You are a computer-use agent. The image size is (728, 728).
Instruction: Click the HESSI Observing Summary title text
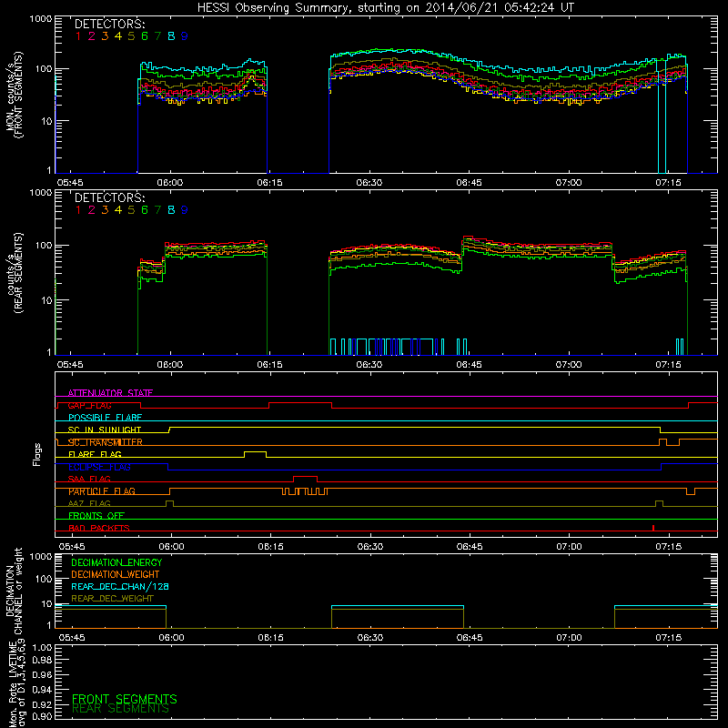click(386, 7)
